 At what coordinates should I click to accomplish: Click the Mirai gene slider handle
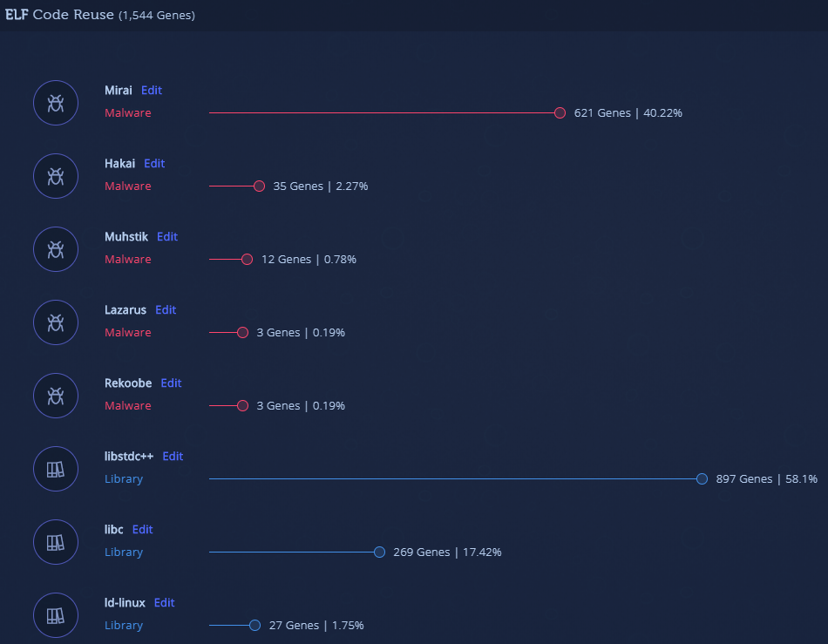[x=560, y=112]
